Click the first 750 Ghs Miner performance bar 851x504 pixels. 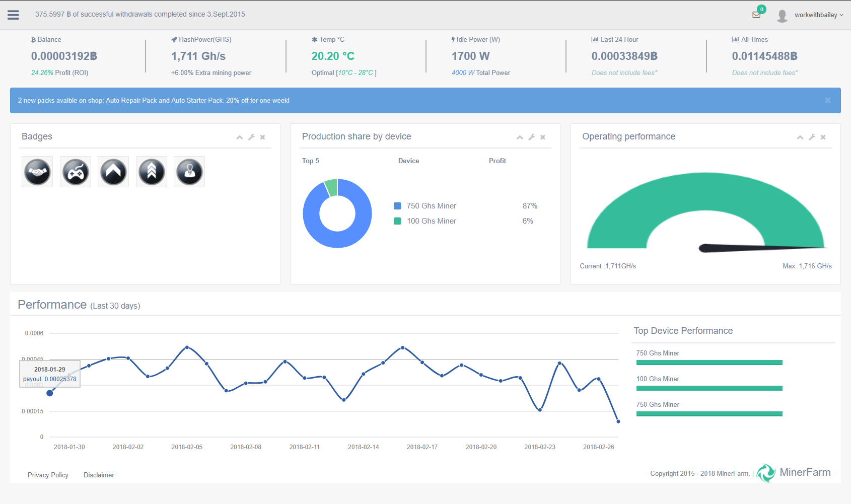coord(710,363)
